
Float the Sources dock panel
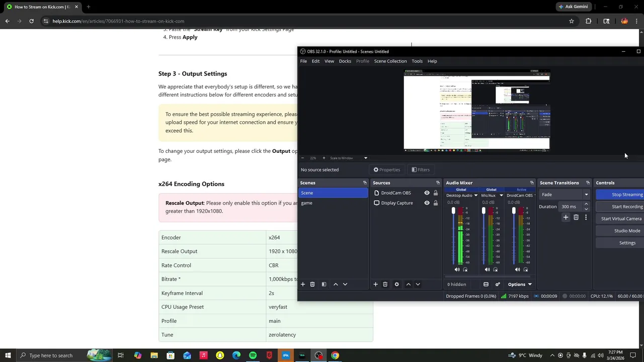pos(438,183)
